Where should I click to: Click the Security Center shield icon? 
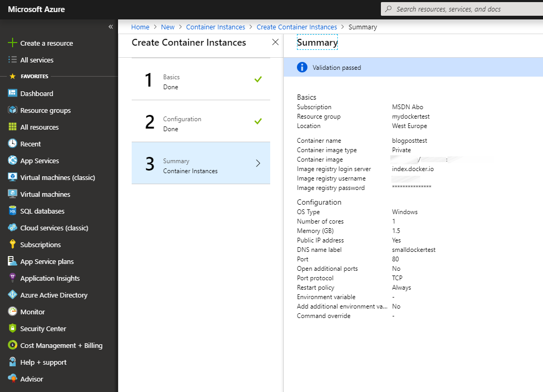(13, 329)
